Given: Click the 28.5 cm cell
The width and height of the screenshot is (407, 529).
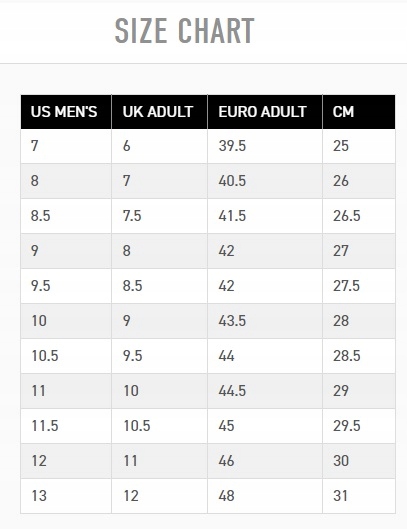Looking at the screenshot, I should pyautogui.click(x=359, y=356).
